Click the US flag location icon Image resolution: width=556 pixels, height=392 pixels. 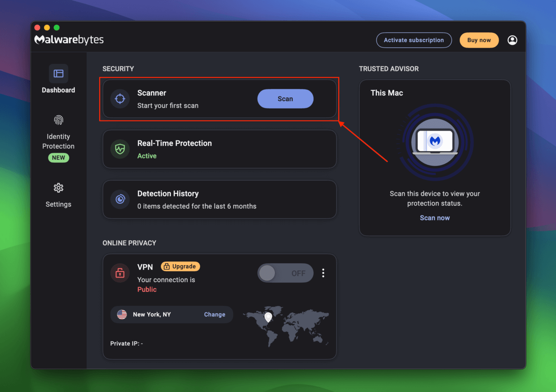[122, 314]
